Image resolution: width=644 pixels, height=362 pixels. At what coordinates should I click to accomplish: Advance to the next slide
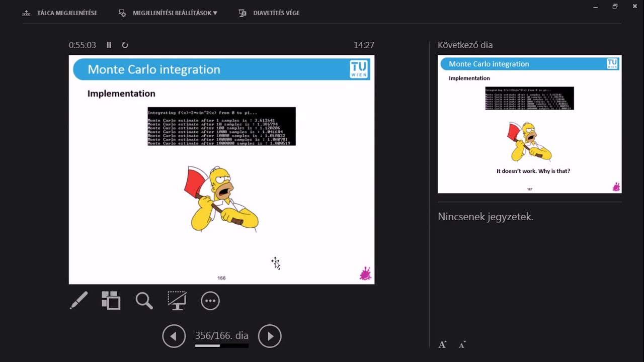[x=270, y=336]
